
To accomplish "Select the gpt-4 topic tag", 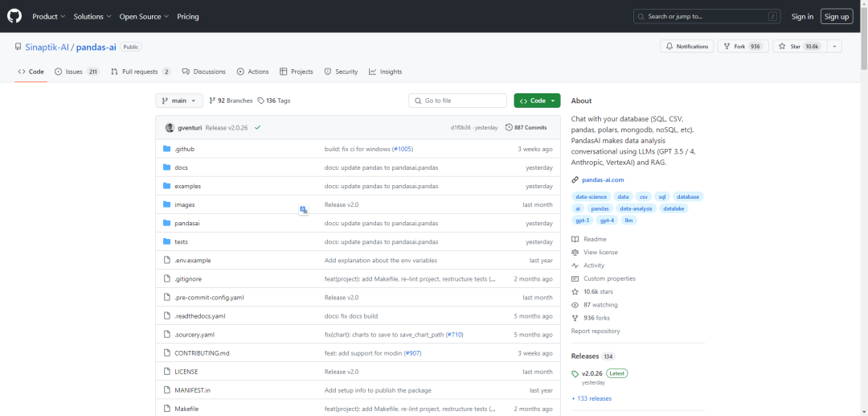I will (608, 220).
